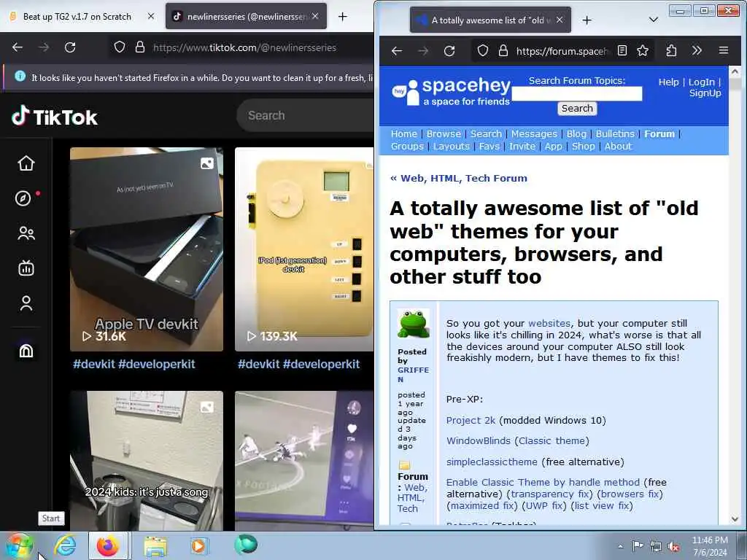Image resolution: width=747 pixels, height=560 pixels.
Task: Click the spacehey SignUp link
Action: point(705,93)
